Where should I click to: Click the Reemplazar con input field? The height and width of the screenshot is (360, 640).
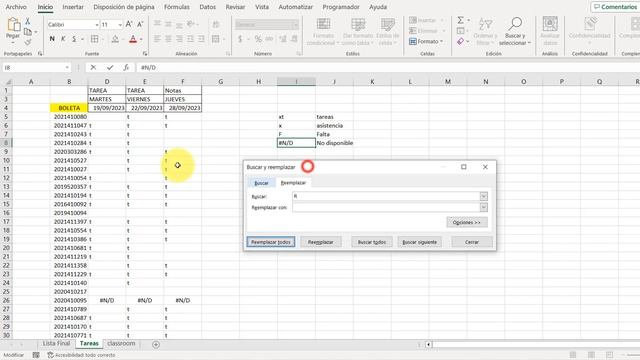pyautogui.click(x=386, y=207)
